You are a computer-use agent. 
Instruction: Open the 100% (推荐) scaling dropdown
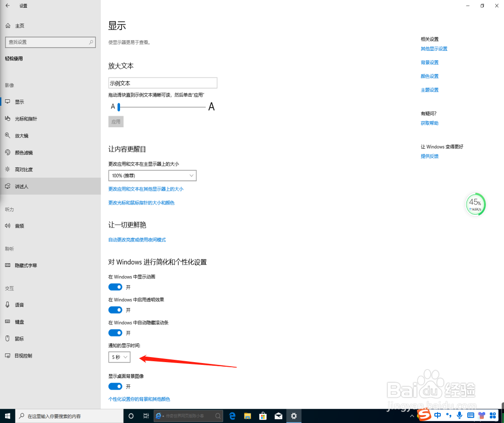153,176
